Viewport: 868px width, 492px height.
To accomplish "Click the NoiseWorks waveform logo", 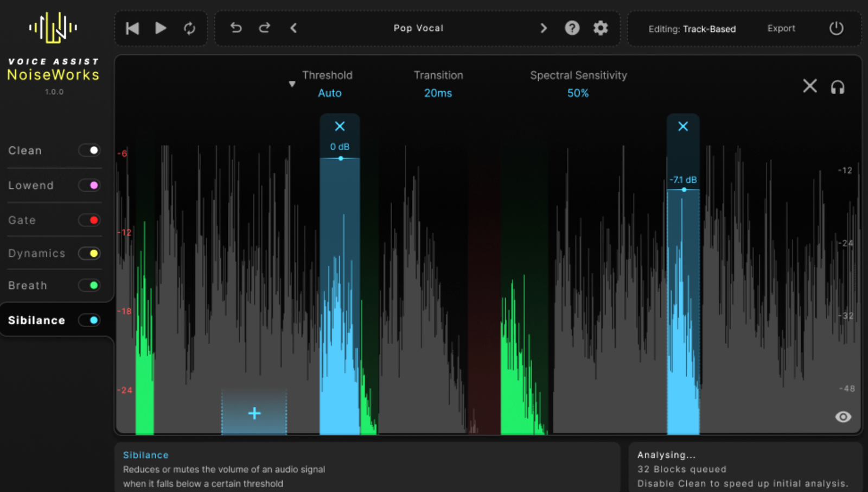I will pyautogui.click(x=53, y=28).
